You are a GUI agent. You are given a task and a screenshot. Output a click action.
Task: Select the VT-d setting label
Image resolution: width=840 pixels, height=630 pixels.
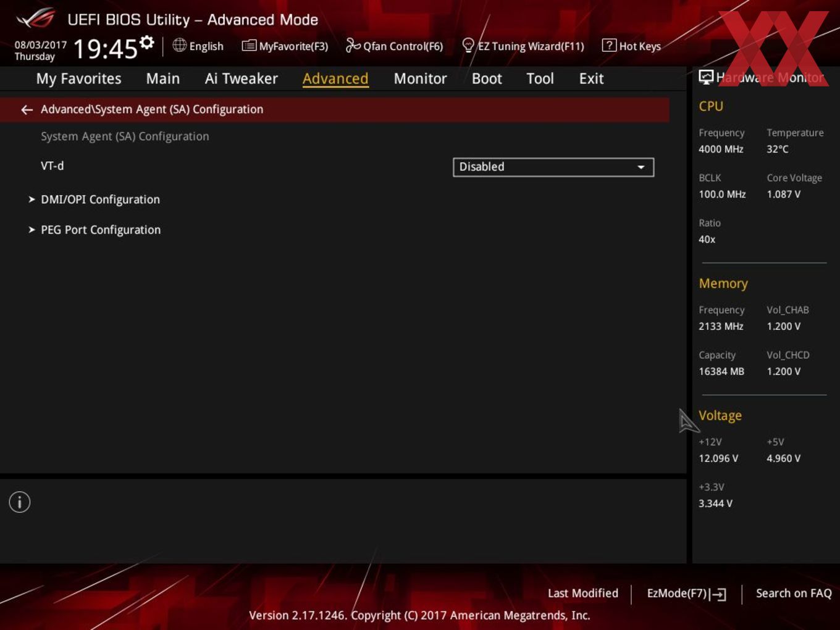tap(52, 166)
